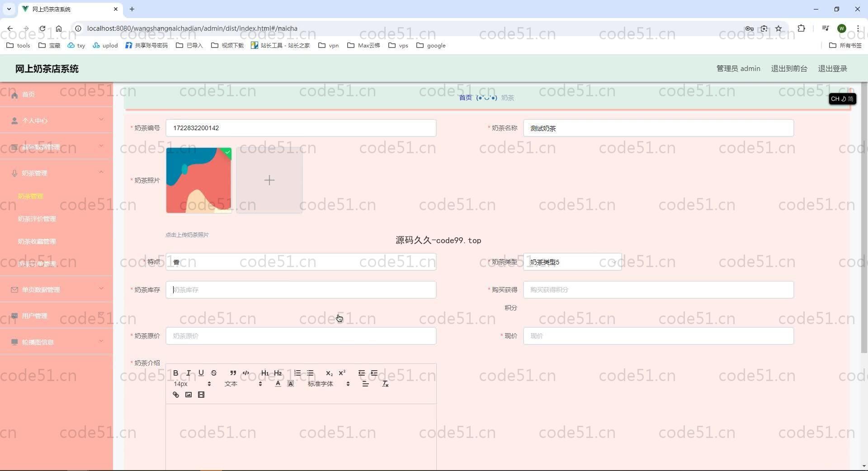This screenshot has width=868, height=471.
Task: Bookmark this page with the star icon
Action: 778,28
